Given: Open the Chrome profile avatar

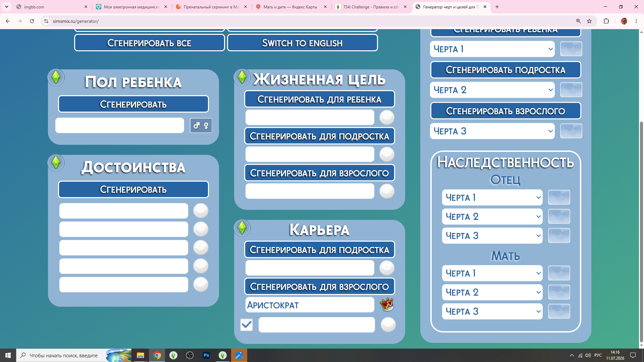Looking at the screenshot, I should click(x=624, y=21).
